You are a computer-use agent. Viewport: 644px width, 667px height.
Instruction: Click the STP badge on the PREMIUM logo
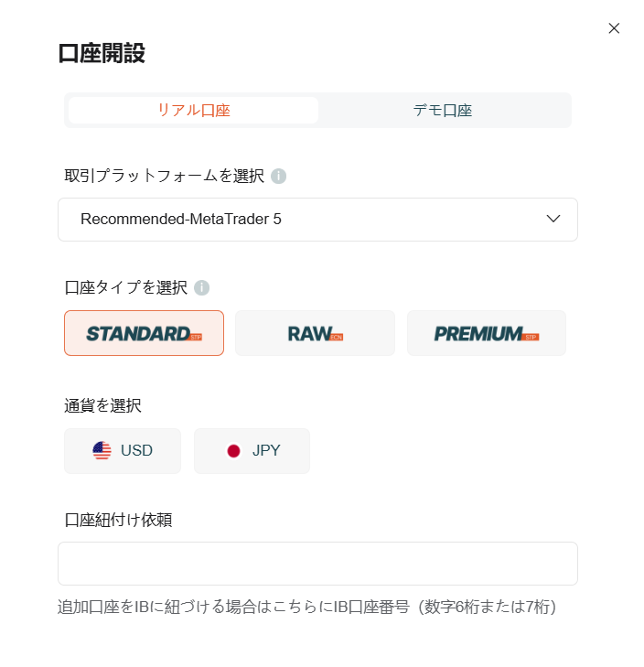pos(531,338)
